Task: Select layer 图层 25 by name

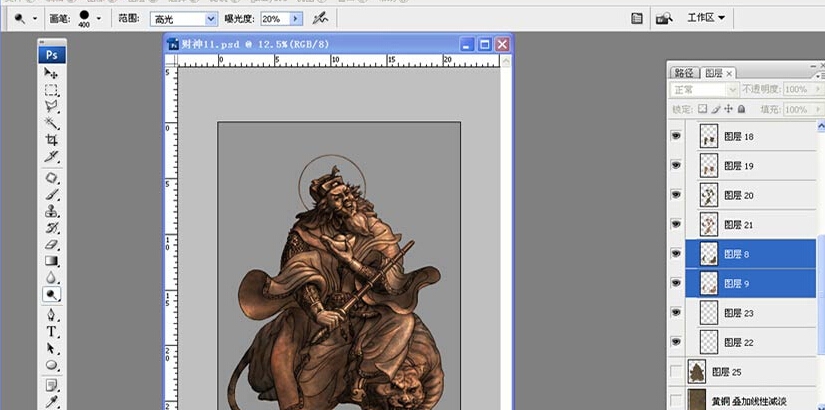Action: click(x=727, y=372)
